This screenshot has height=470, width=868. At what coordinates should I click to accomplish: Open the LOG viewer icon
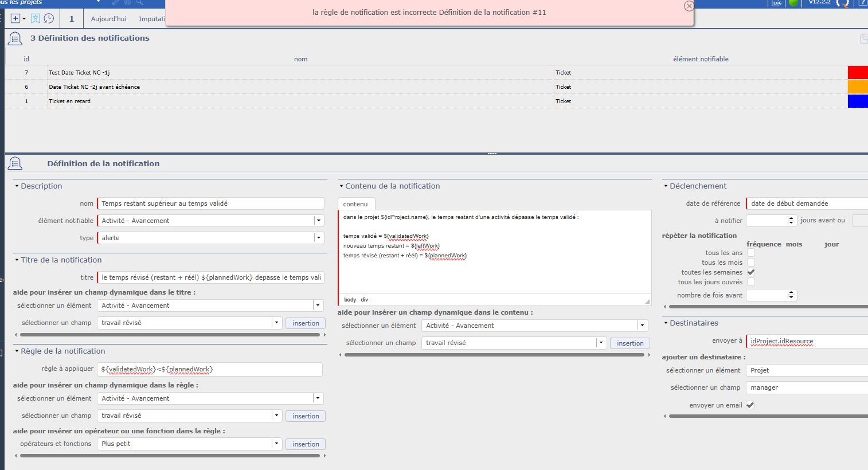[777, 3]
